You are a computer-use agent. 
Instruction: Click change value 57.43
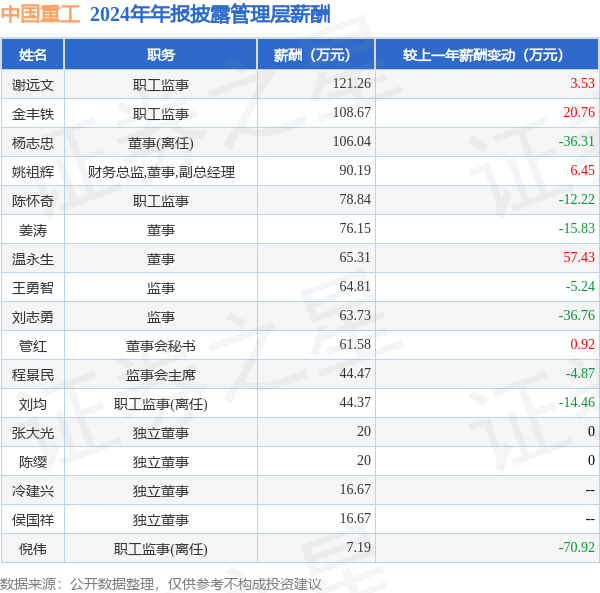pyautogui.click(x=579, y=257)
